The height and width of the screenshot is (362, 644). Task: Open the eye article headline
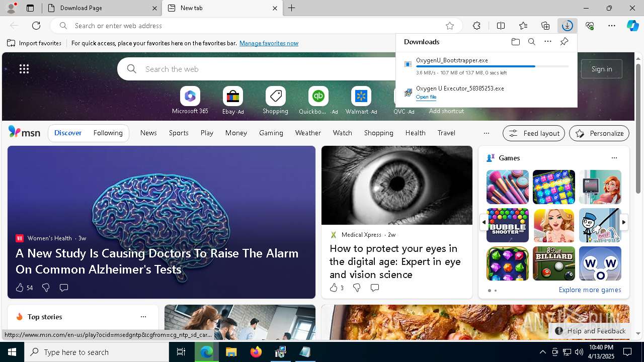[395, 261]
